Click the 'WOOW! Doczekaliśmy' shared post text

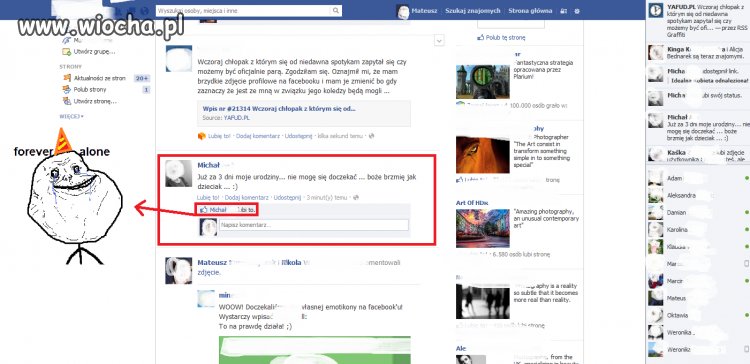(x=311, y=317)
